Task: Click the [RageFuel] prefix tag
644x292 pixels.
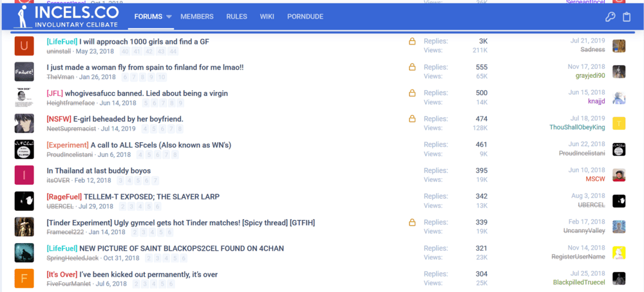Action: point(64,196)
